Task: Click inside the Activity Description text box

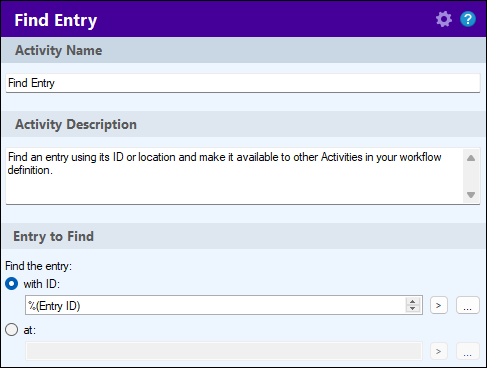Action: coord(234,176)
